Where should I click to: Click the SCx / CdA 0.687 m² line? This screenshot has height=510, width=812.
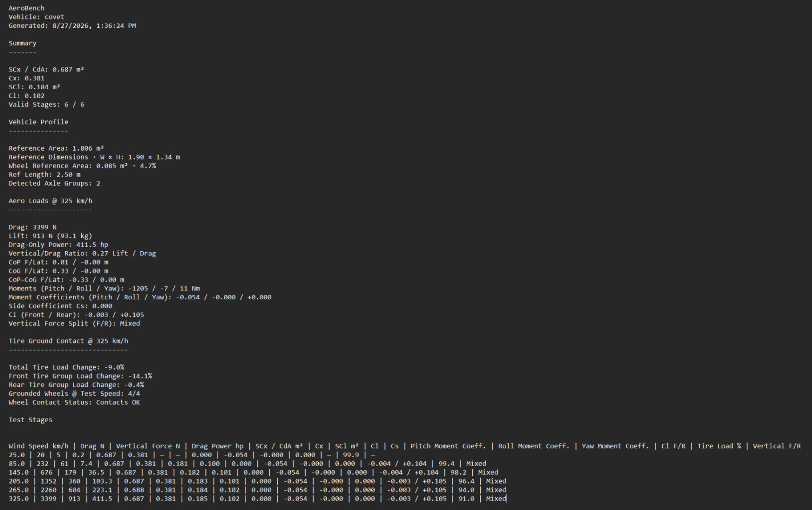click(x=46, y=69)
